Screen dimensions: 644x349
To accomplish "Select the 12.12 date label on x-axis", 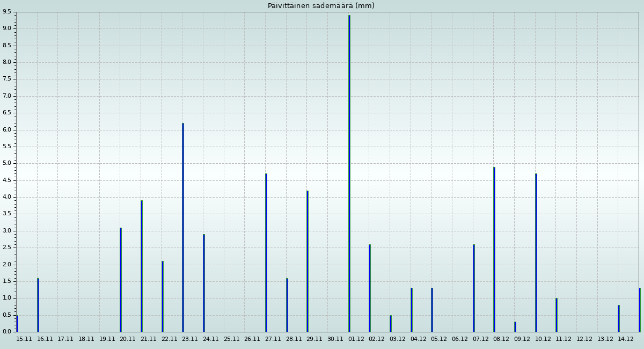I will tap(584, 339).
